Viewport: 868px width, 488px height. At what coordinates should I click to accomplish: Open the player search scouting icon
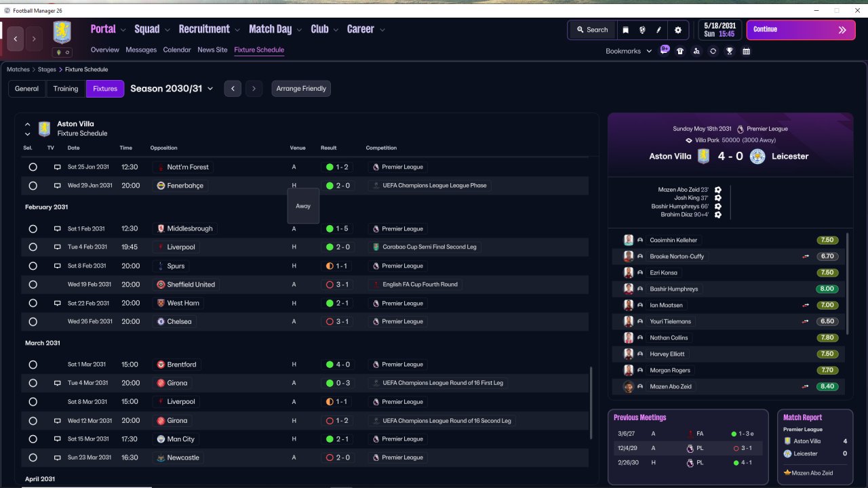click(x=696, y=51)
